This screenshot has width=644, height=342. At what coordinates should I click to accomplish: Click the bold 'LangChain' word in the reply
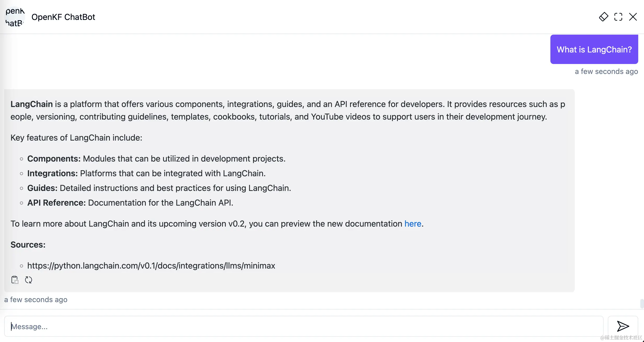31,104
